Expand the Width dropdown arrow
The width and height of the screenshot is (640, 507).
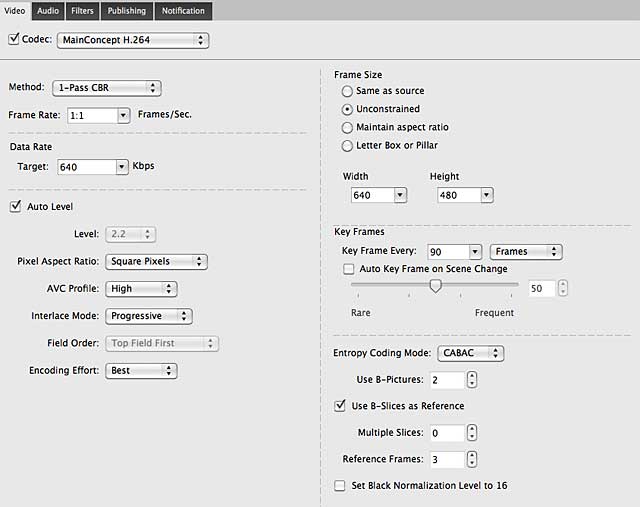[x=400, y=195]
